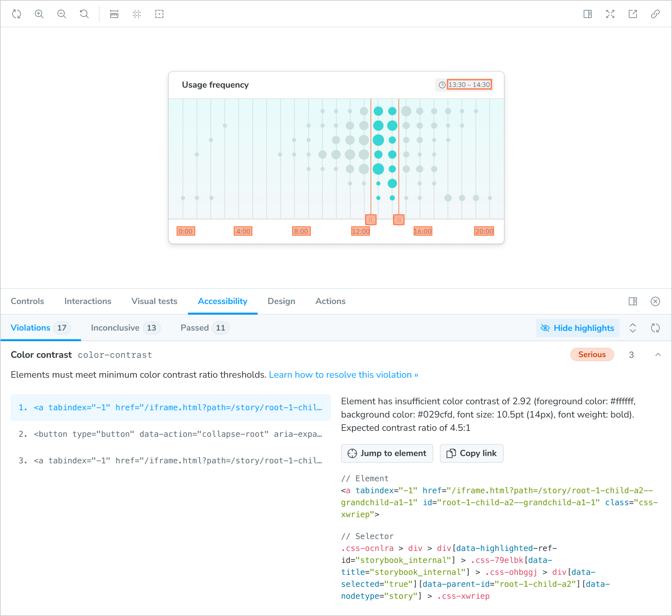Click the 0:00 axis label
Image resolution: width=672 pixels, height=616 pixels.
click(186, 231)
